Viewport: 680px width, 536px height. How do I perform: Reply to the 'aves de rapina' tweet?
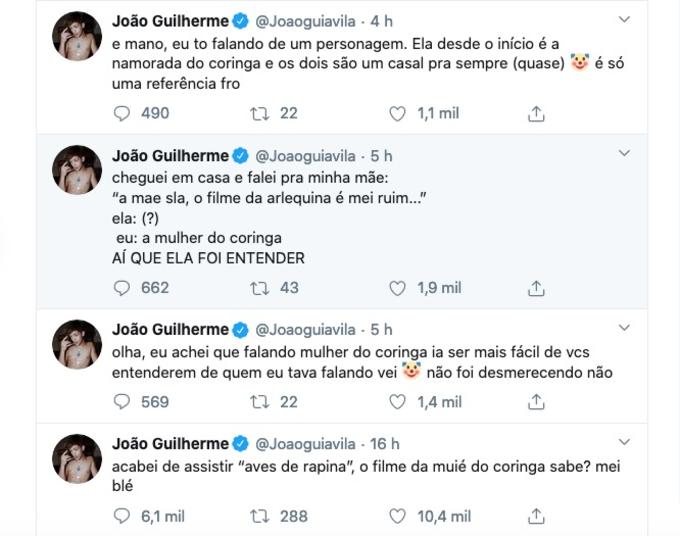(x=123, y=516)
